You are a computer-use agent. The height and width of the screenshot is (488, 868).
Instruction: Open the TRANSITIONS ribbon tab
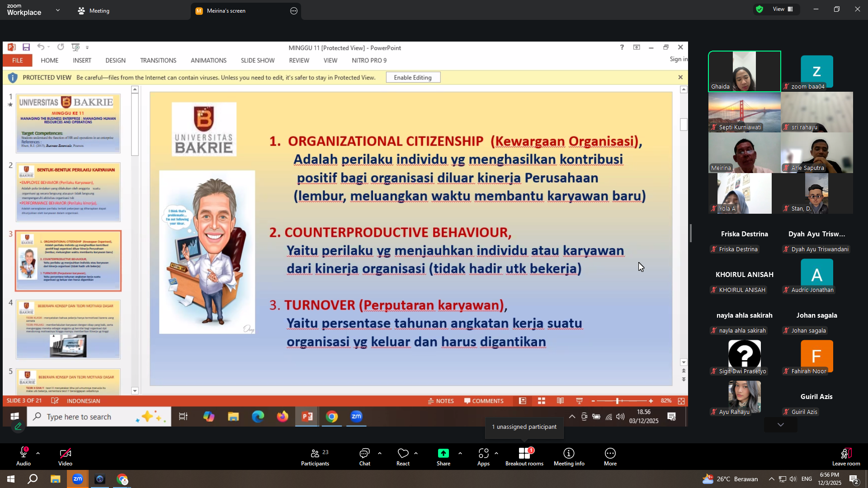[x=158, y=60]
